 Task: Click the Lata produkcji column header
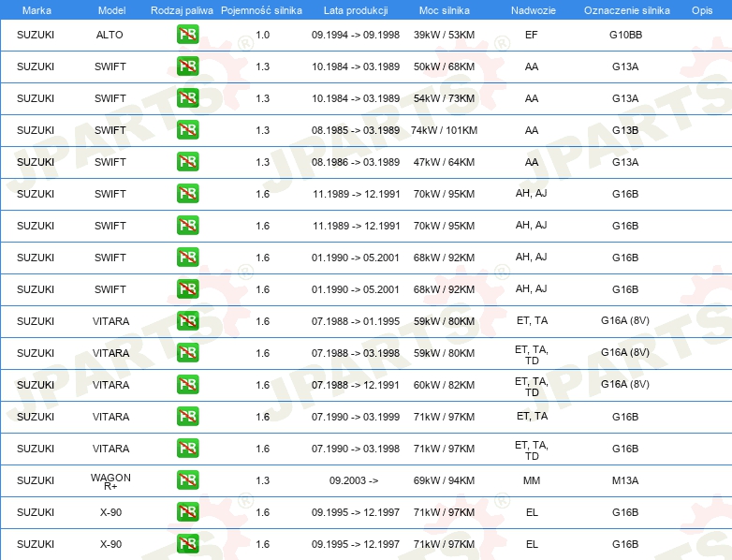pos(356,10)
